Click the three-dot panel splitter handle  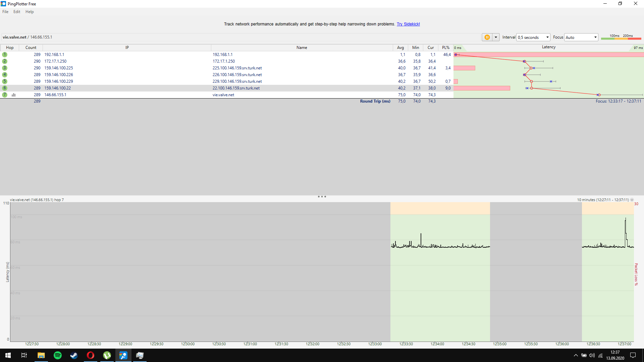tap(322, 197)
